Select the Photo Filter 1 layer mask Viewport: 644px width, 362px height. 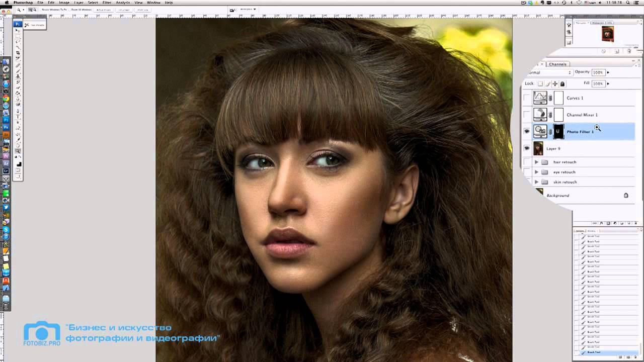point(558,132)
